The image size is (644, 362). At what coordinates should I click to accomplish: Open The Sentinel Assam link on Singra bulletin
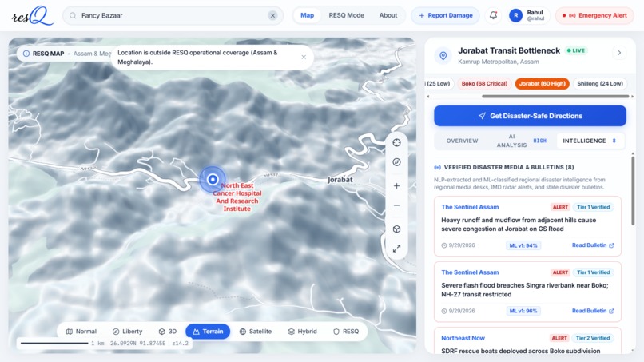[x=470, y=272]
